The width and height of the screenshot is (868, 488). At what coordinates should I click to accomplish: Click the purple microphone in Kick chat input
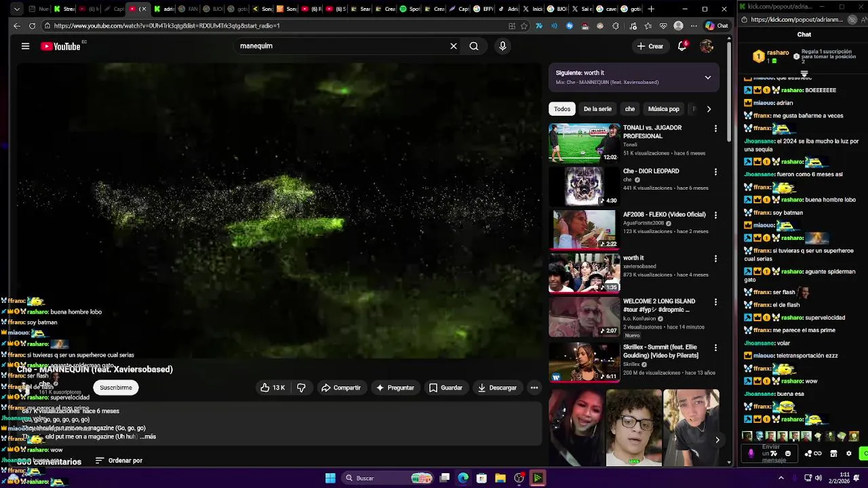click(751, 453)
